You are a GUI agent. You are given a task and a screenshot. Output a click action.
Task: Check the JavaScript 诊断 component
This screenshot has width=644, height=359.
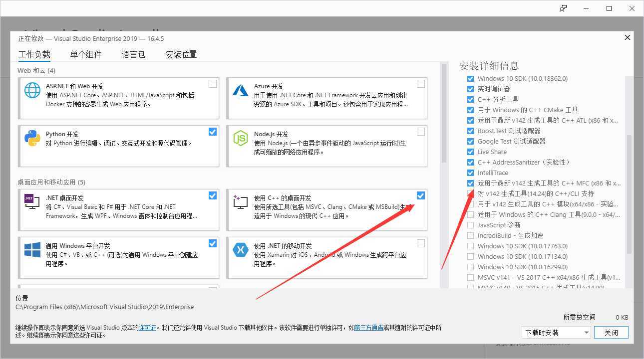click(470, 225)
